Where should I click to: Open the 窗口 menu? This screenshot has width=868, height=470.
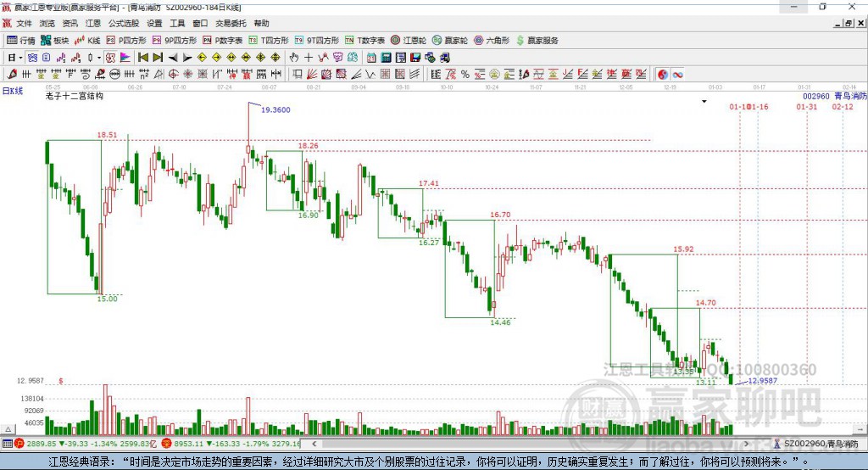point(200,23)
